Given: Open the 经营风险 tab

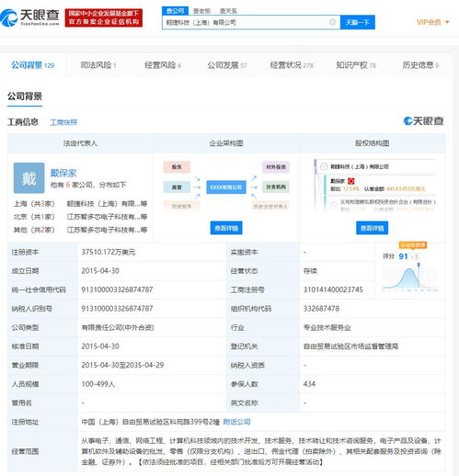Looking at the screenshot, I should [163, 65].
